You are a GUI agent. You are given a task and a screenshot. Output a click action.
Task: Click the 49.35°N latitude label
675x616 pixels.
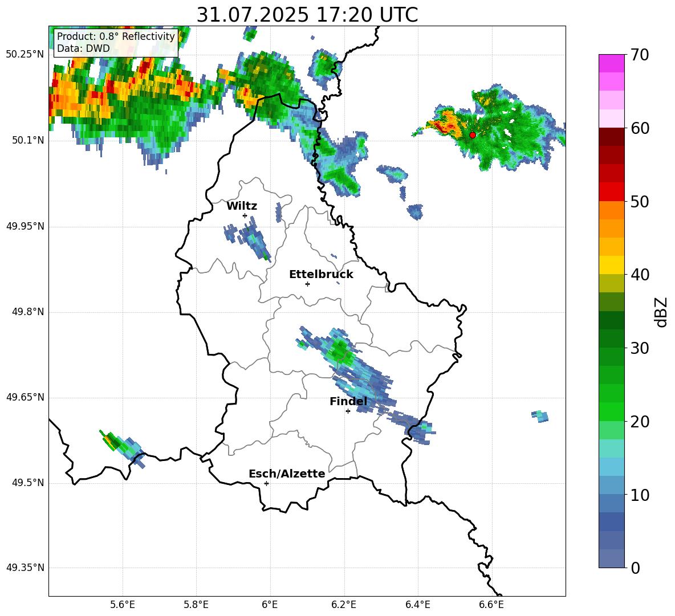pos(25,568)
